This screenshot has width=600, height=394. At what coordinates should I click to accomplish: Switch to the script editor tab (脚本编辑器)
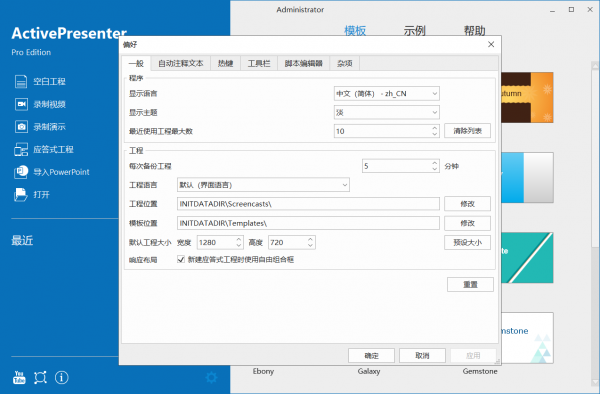tap(303, 63)
